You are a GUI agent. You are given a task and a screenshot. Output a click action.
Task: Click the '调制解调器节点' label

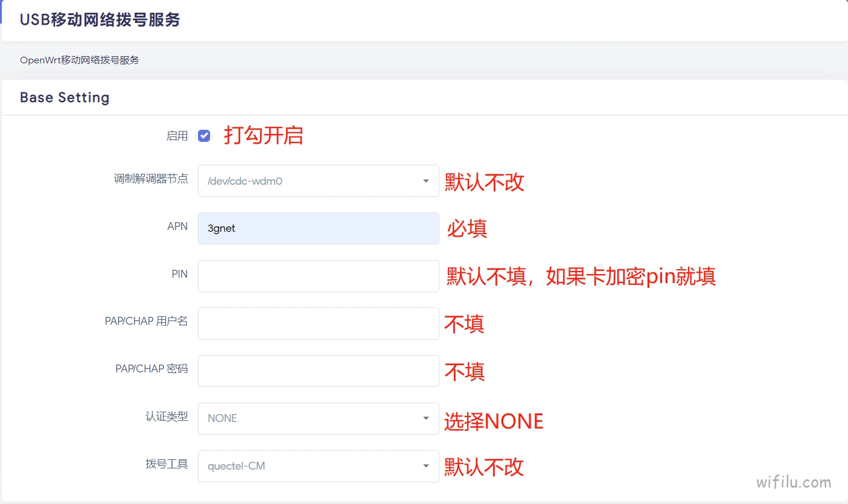pyautogui.click(x=151, y=179)
